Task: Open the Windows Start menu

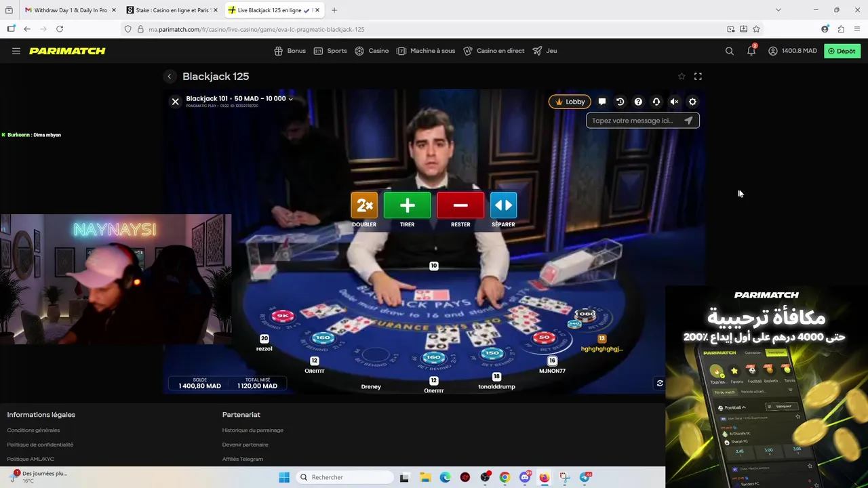Action: (x=284, y=477)
